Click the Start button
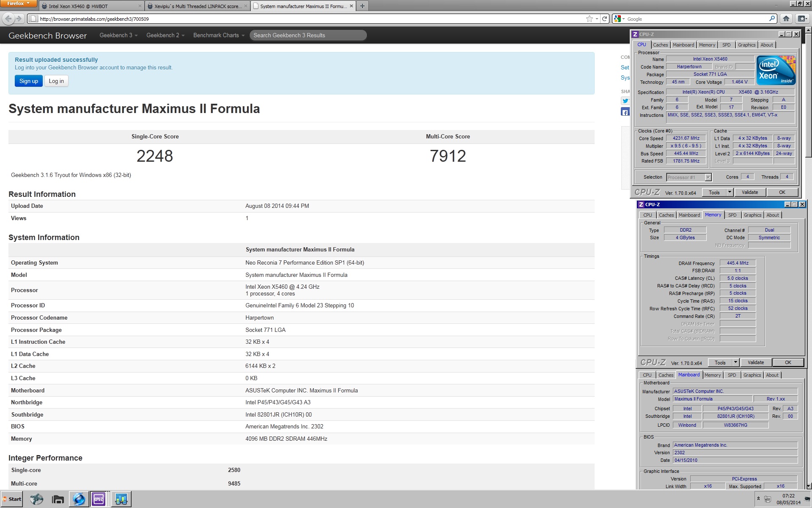The height and width of the screenshot is (508, 812). coord(12,499)
